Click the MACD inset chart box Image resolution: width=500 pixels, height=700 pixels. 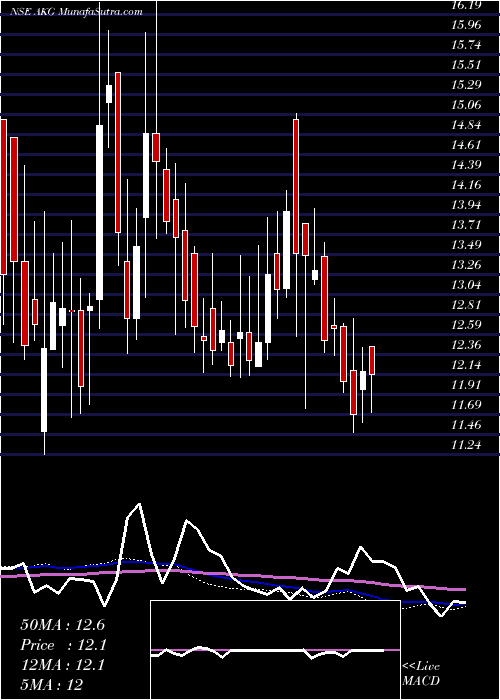click(275, 650)
